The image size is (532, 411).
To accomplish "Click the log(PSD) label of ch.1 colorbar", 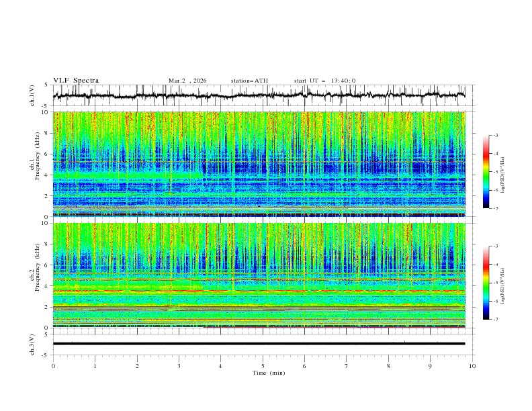I will [x=503, y=175].
